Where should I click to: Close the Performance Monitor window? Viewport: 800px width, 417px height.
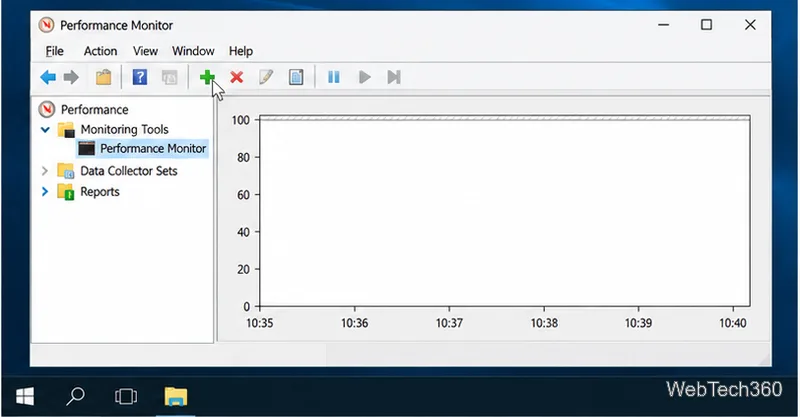750,25
